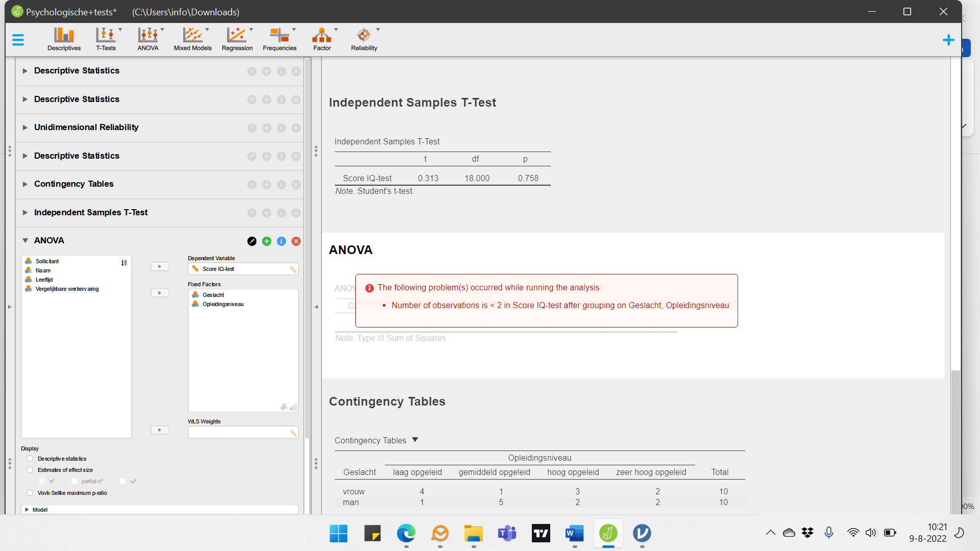This screenshot has width=980, height=551.
Task: Click arrow to assign Dependent Variable
Action: (160, 266)
